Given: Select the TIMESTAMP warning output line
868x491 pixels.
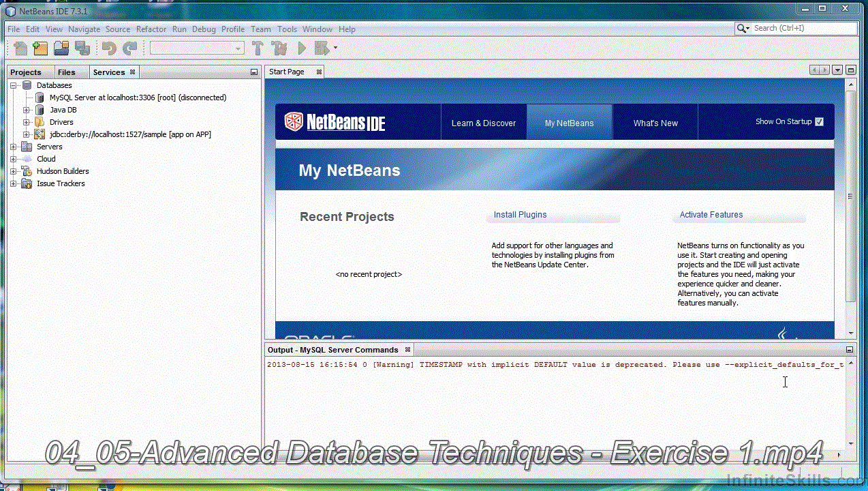Looking at the screenshot, I should 555,365.
